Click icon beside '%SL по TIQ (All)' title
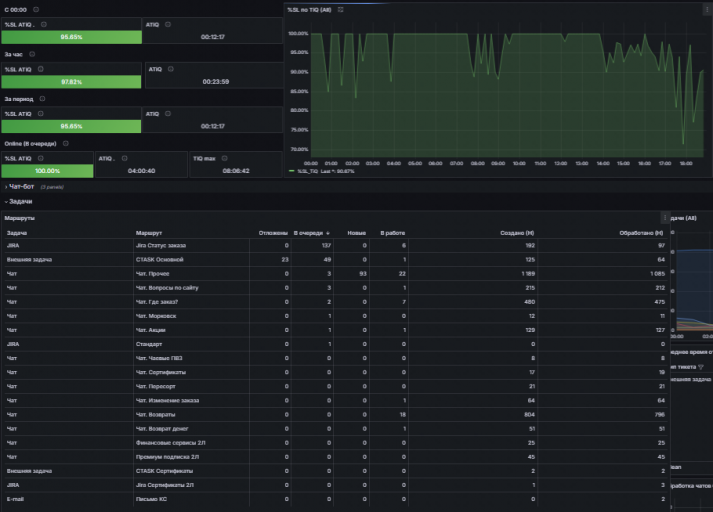Image resolution: width=713 pixels, height=512 pixels. tap(341, 10)
